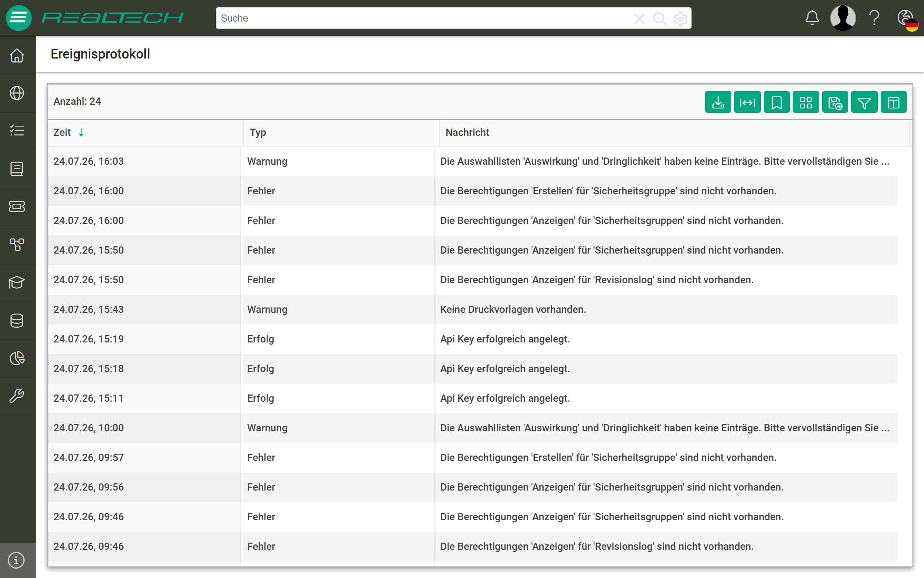
Task: Open the filter funnel button
Action: tap(864, 102)
